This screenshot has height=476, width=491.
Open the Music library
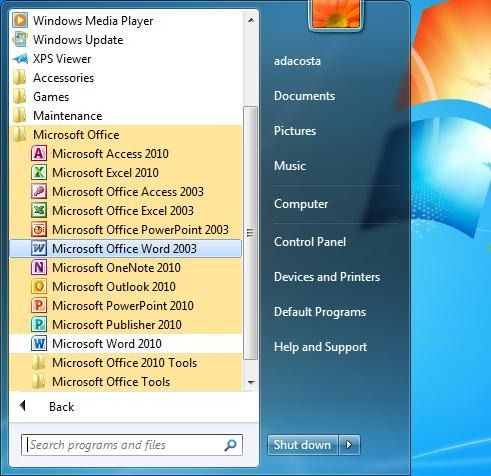[290, 166]
